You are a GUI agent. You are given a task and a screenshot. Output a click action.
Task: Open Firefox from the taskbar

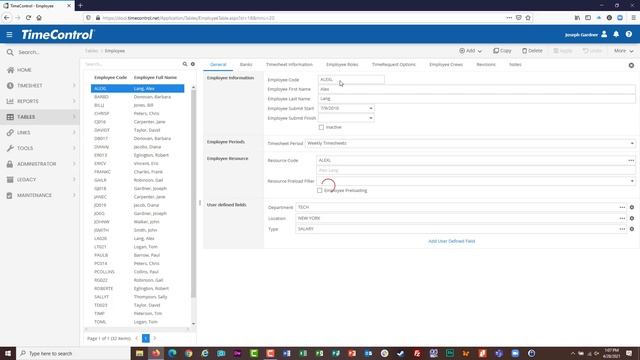point(156,353)
